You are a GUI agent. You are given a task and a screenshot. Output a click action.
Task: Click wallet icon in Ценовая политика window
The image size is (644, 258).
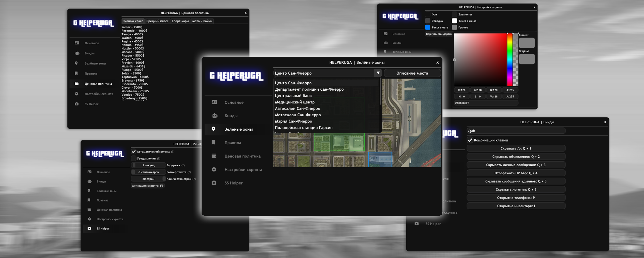pos(76,84)
